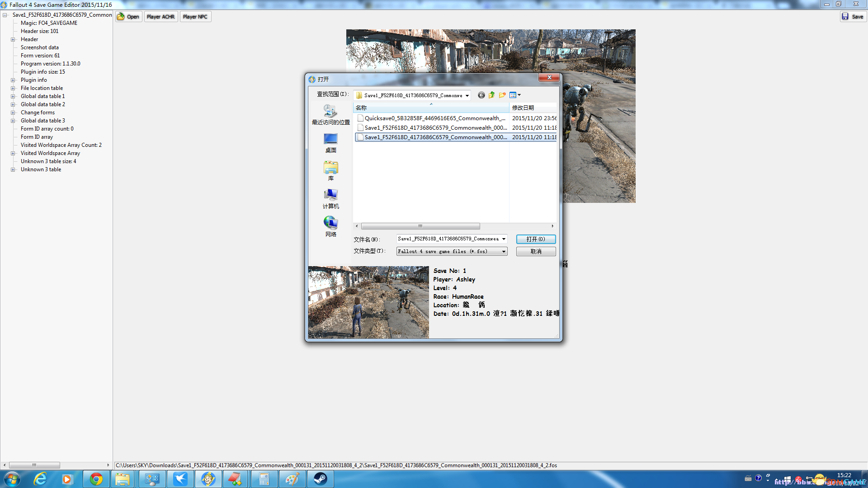Open Calculator from taskbar
This screenshot has height=488, width=868.
tap(264, 479)
